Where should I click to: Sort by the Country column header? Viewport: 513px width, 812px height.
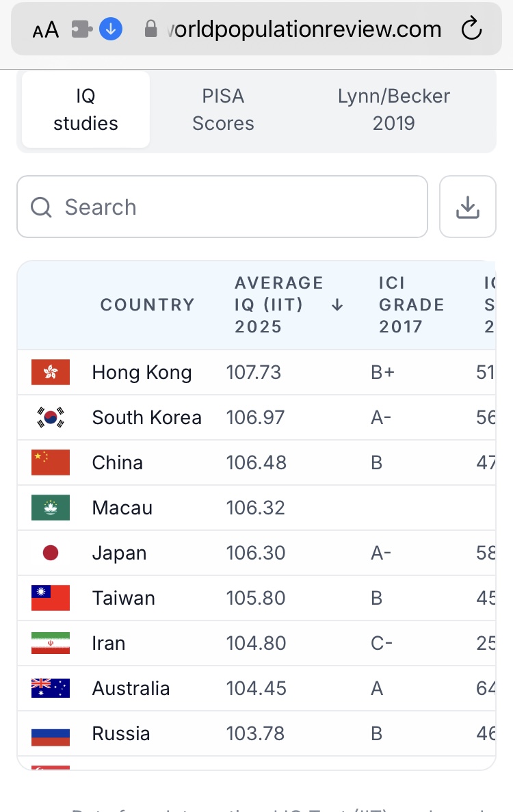click(x=148, y=305)
